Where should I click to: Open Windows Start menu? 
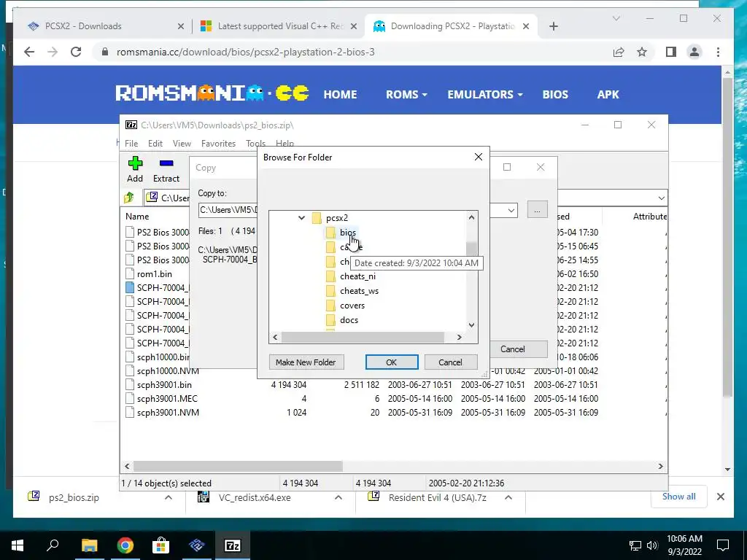click(x=18, y=545)
